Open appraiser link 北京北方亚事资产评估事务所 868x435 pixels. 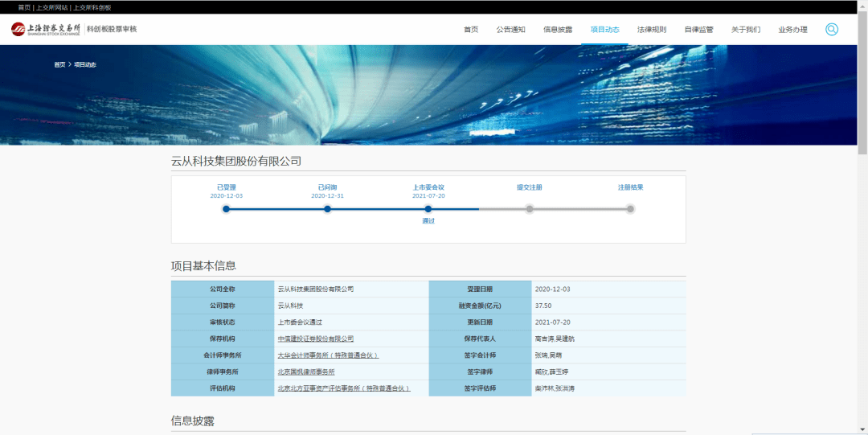(344, 388)
